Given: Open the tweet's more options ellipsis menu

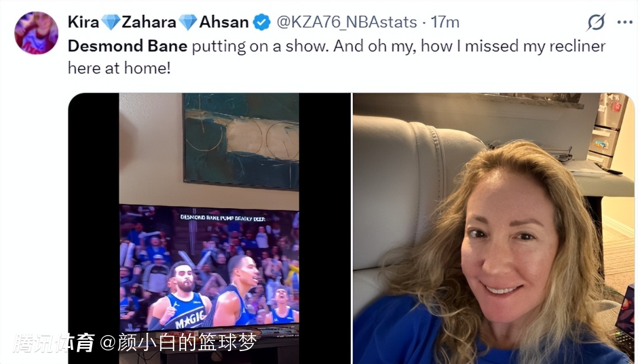Looking at the screenshot, I should pos(624,22).
